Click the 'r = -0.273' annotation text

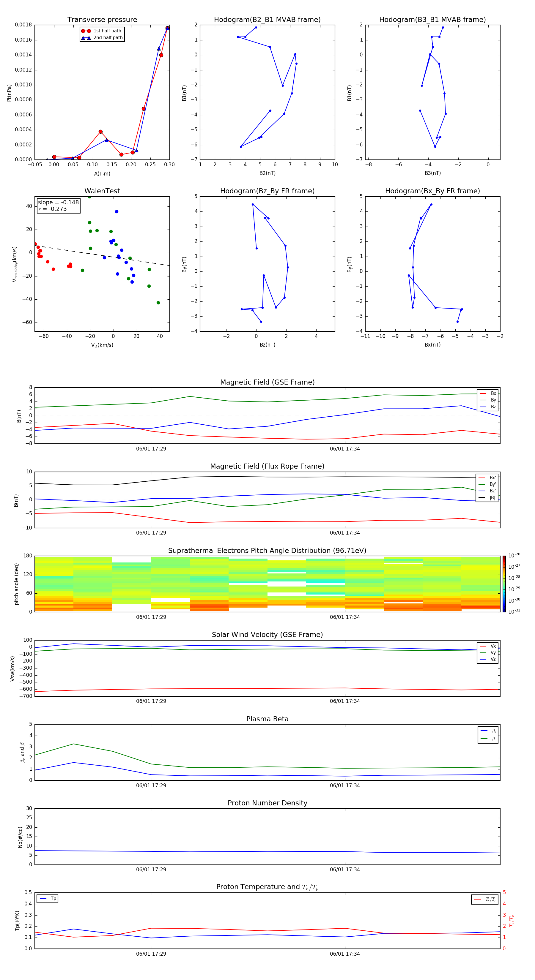53,209
